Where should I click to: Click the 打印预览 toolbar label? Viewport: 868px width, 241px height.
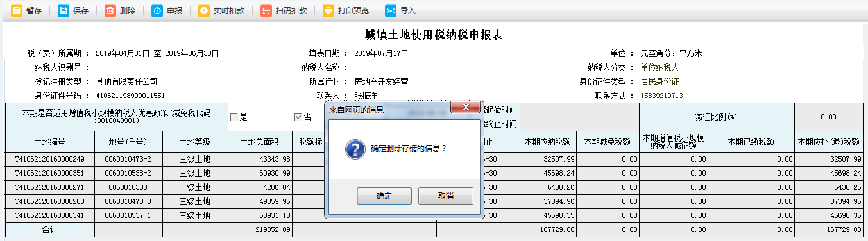[x=353, y=11]
